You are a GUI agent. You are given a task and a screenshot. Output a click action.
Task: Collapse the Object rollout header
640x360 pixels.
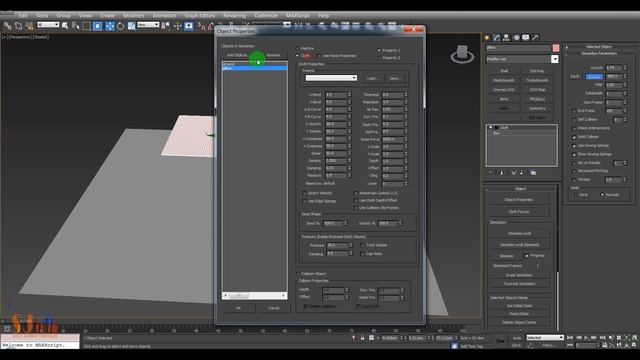point(520,189)
